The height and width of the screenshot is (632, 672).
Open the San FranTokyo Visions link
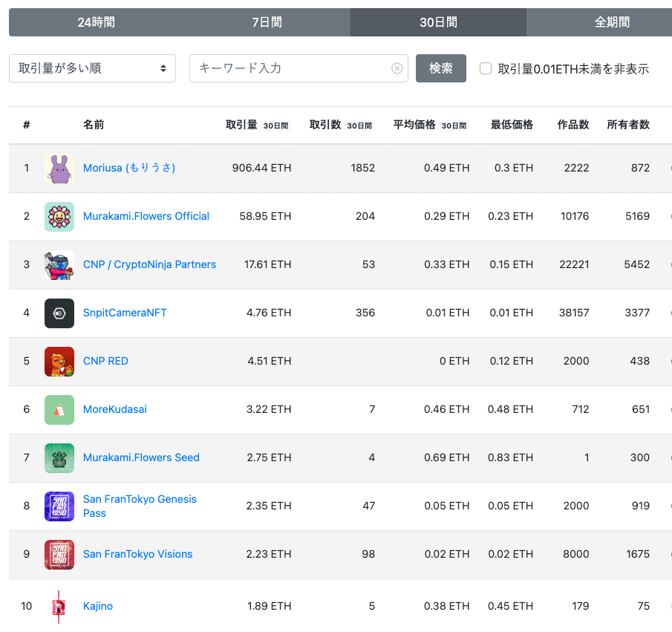tap(137, 554)
